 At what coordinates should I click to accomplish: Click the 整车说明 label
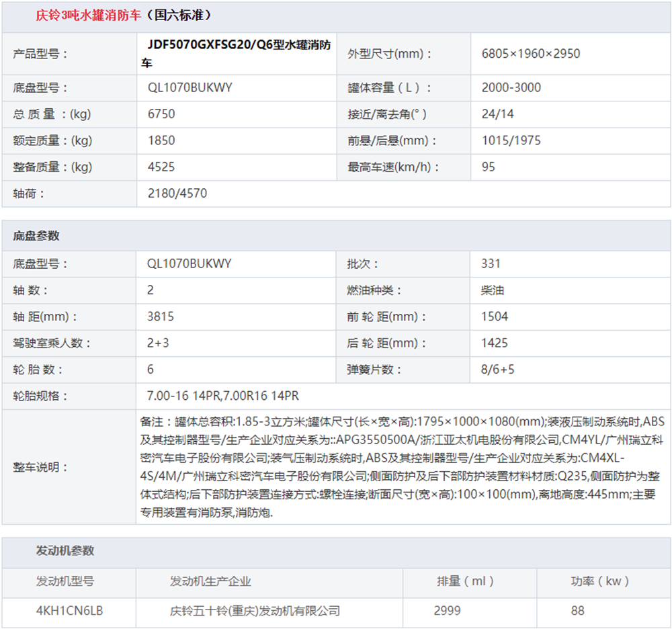[x=40, y=468]
